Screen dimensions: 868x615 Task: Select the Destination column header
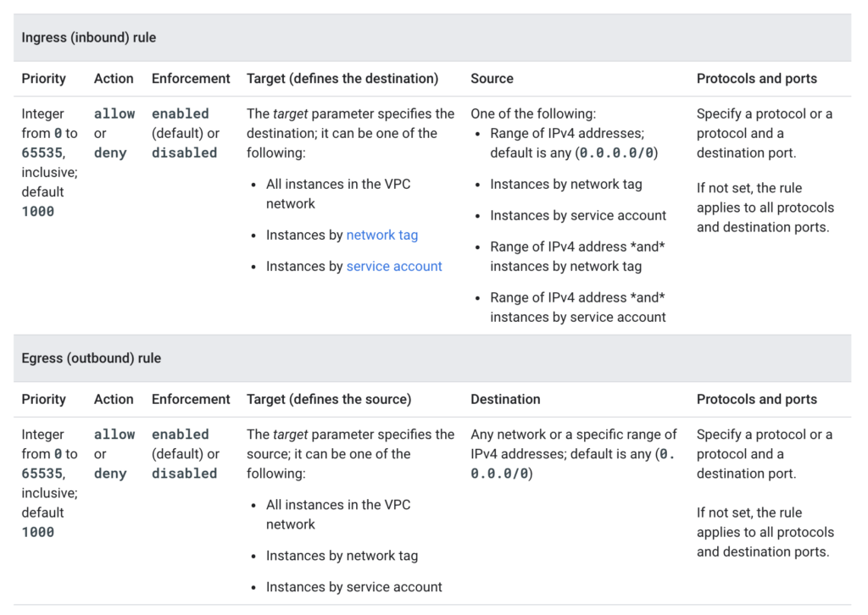pyautogui.click(x=505, y=399)
